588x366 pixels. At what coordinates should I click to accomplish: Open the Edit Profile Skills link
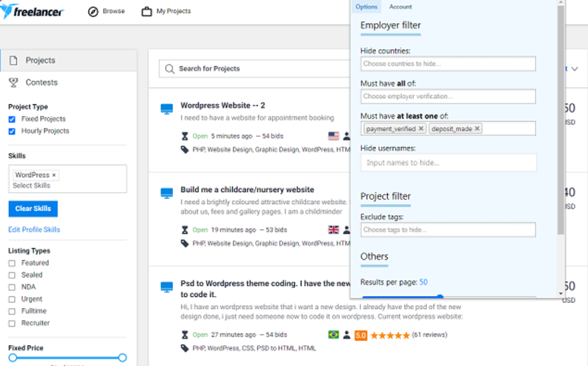[34, 229]
